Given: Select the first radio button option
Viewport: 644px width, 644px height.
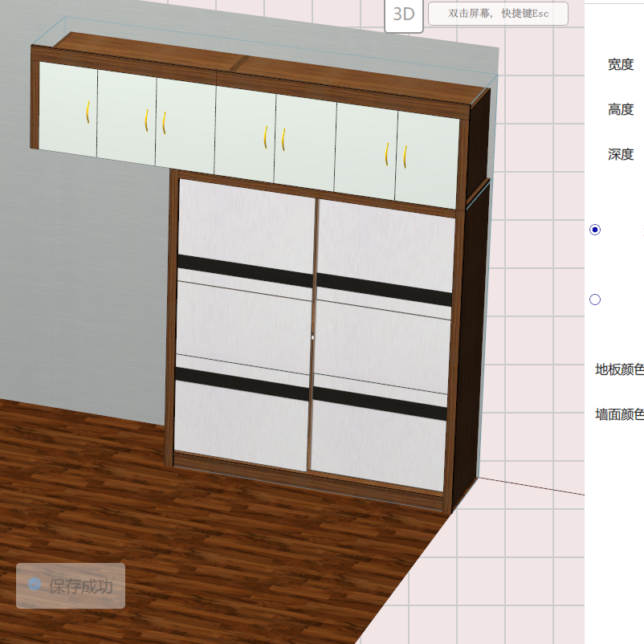Looking at the screenshot, I should pos(595,230).
